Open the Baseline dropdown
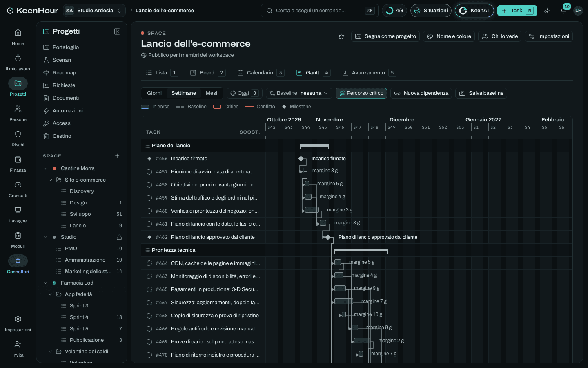This screenshot has width=588, height=368. coord(299,93)
